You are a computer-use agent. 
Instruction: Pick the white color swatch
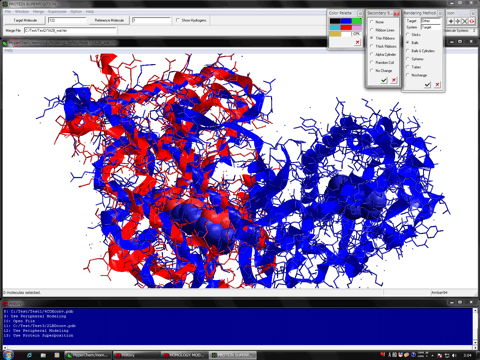(x=346, y=34)
